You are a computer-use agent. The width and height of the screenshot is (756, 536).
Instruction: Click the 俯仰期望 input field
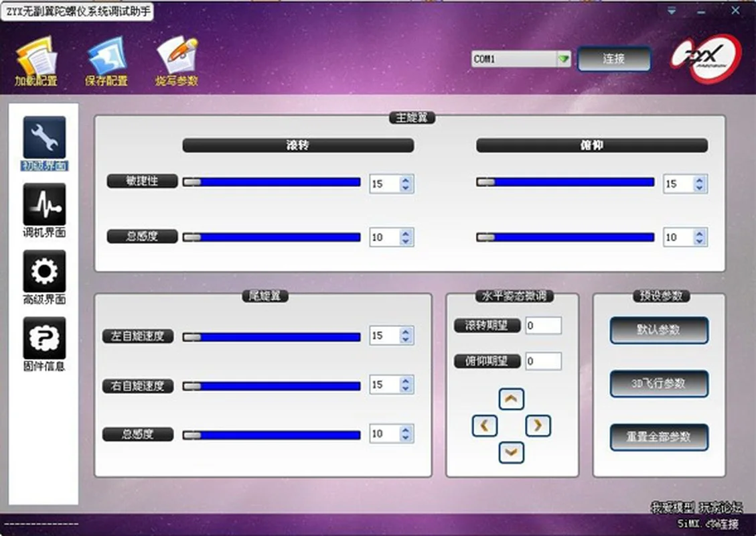(x=543, y=361)
